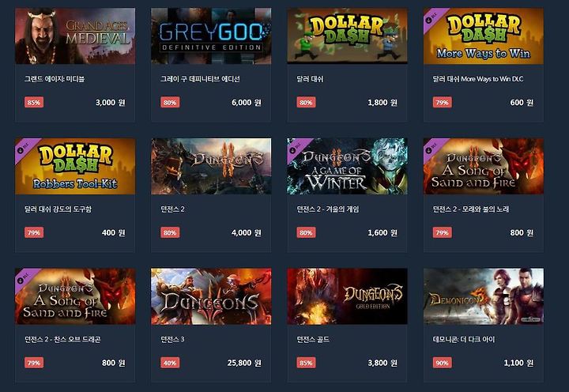The width and height of the screenshot is (569, 392).
Task: Click the 6,000 원 price of Grey Goo
Action: point(247,103)
